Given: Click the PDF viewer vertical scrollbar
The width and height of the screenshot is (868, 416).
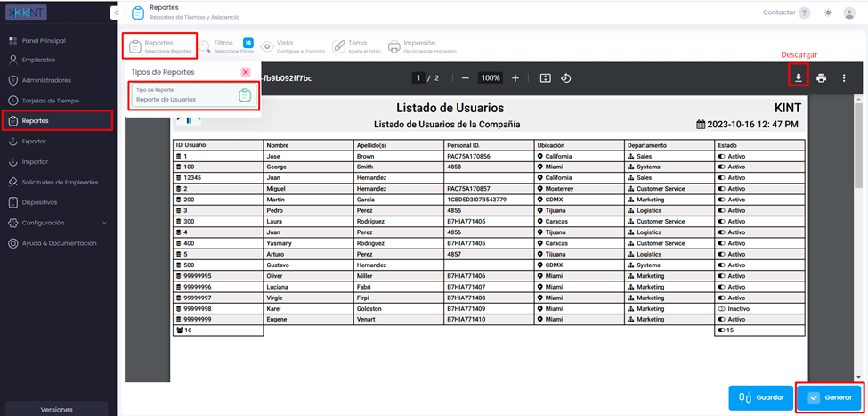Looking at the screenshot, I should (x=858, y=238).
